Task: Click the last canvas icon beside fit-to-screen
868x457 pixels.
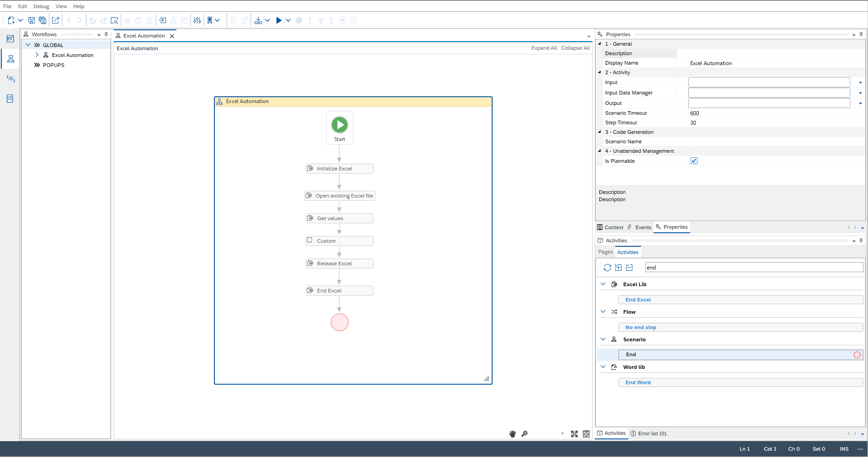Action: 586,434
